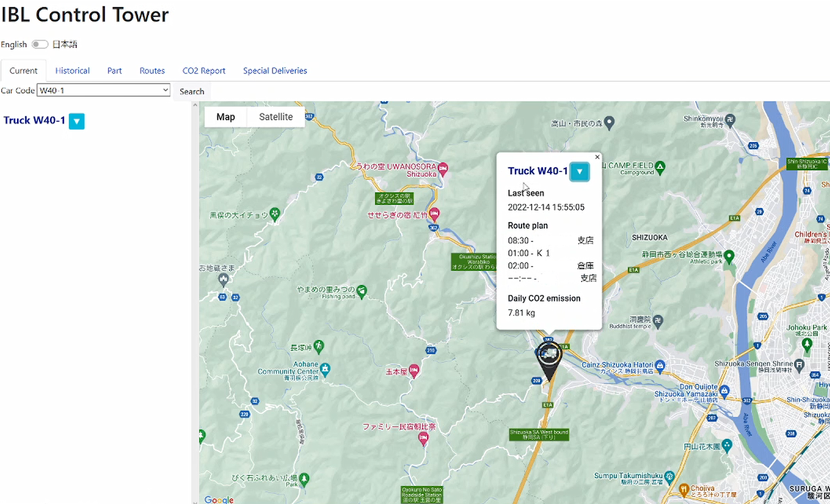Expand Truck W40-1 arrow in the sidebar
The image size is (830, 504).
point(77,121)
